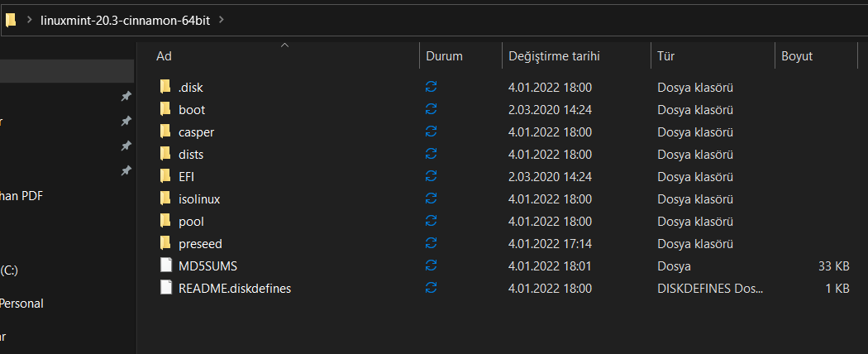The image size is (868, 354).
Task: Select the MD5SUMS file icon
Action: tap(165, 265)
